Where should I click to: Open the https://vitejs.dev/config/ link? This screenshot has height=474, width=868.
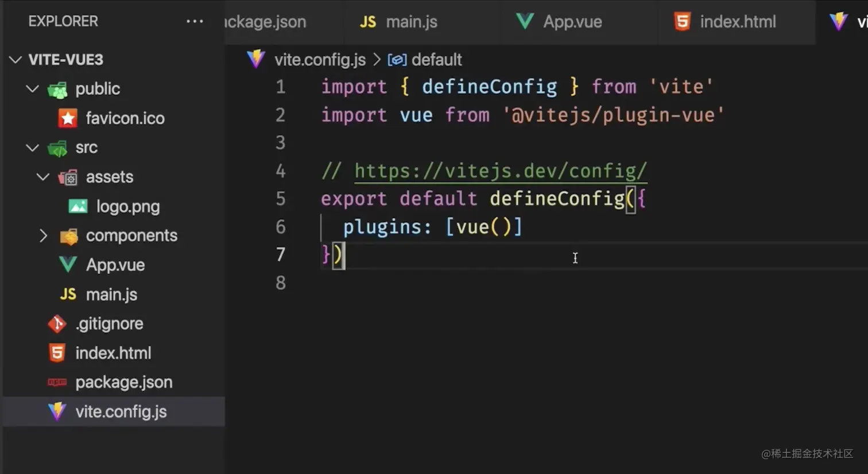pos(501,171)
